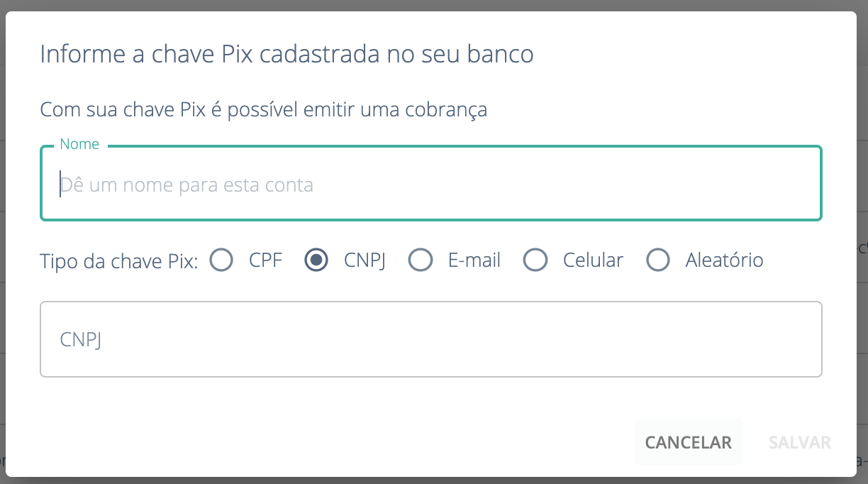Screen dimensions: 868x484
Task: Focus the Nome input field
Action: (x=430, y=183)
